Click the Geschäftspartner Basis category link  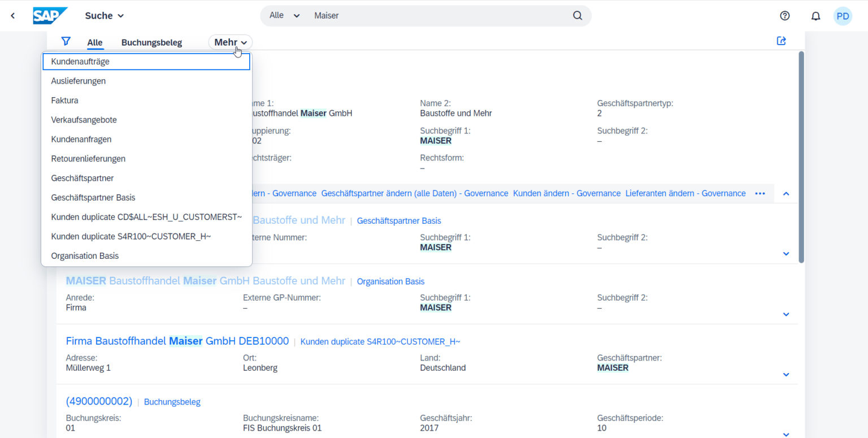[x=399, y=221]
